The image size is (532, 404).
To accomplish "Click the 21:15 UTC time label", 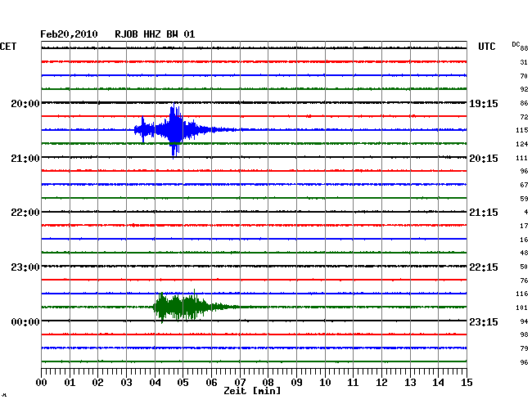I will coord(484,213).
